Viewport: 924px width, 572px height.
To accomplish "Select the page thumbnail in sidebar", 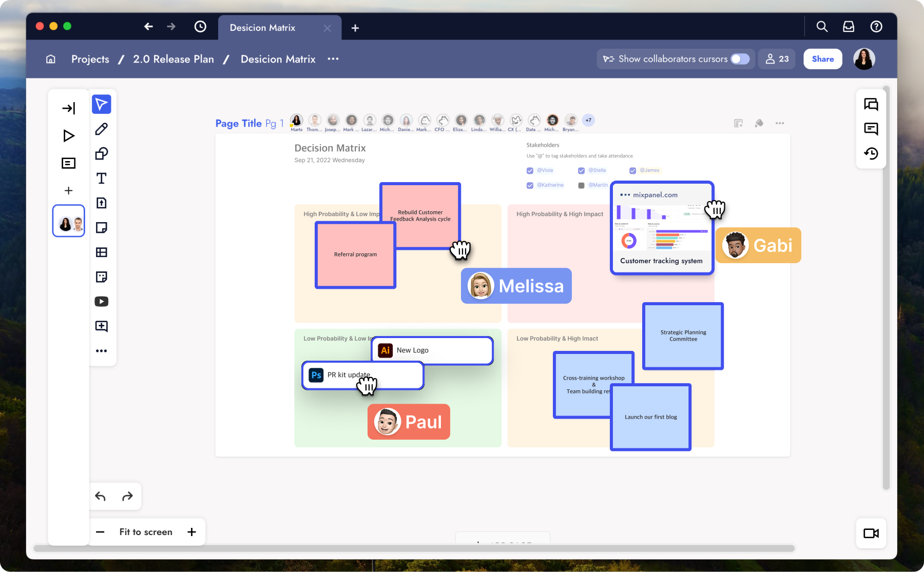I will pos(69,221).
